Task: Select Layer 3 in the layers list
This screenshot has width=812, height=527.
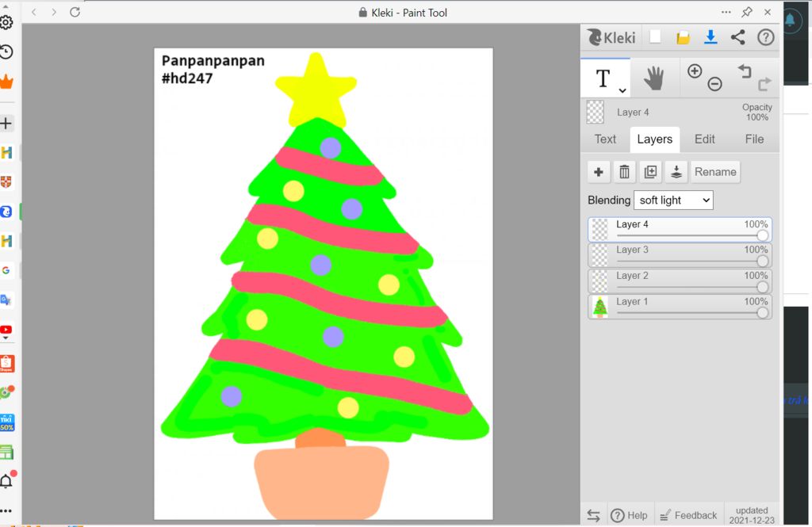Action: (x=680, y=255)
